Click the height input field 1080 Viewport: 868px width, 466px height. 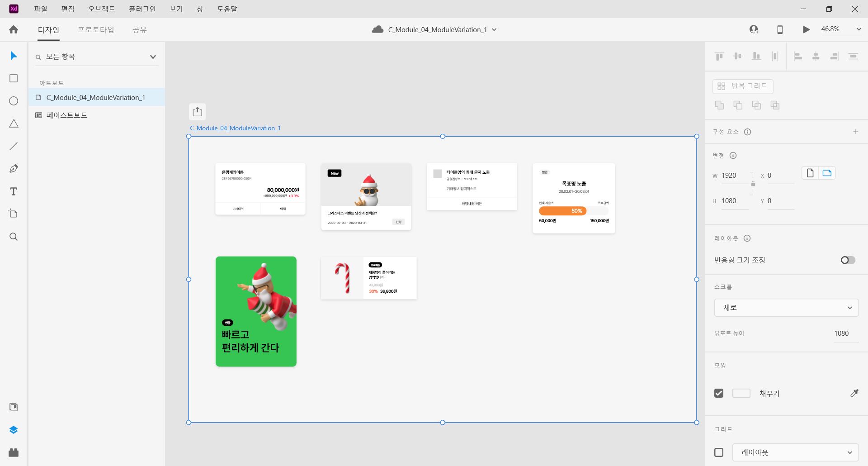point(735,201)
